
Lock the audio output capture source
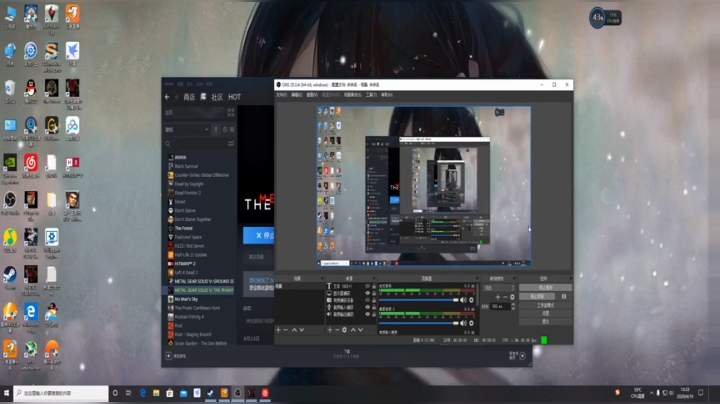click(373, 314)
